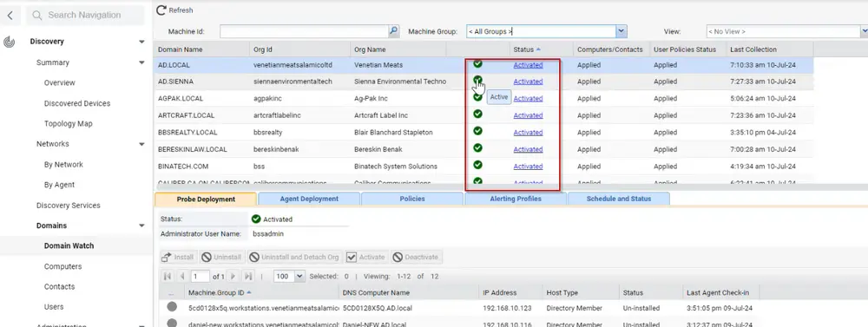868x327 pixels.
Task: Go to the last page of results
Action: [247, 276]
